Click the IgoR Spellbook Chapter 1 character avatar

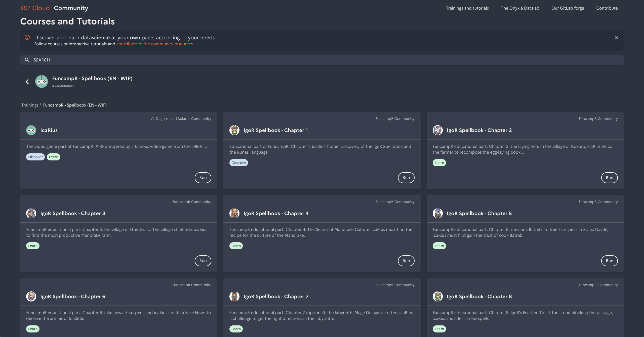(x=234, y=130)
